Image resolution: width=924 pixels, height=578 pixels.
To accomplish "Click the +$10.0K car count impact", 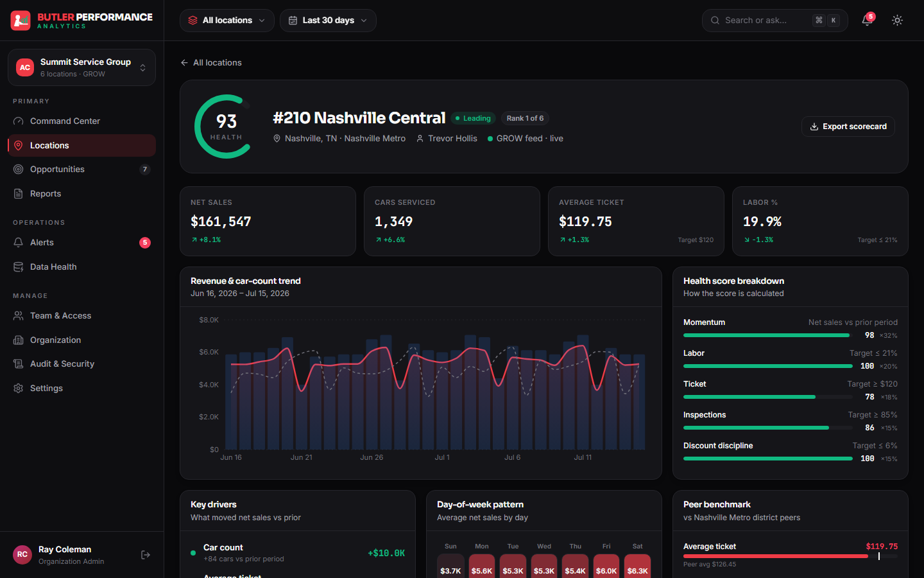I will [386, 553].
